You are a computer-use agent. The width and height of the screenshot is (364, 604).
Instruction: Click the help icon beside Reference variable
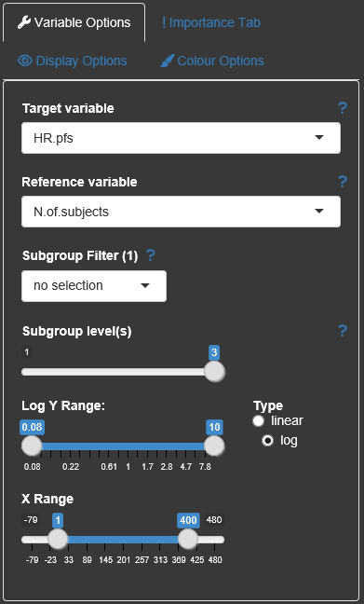coord(342,182)
